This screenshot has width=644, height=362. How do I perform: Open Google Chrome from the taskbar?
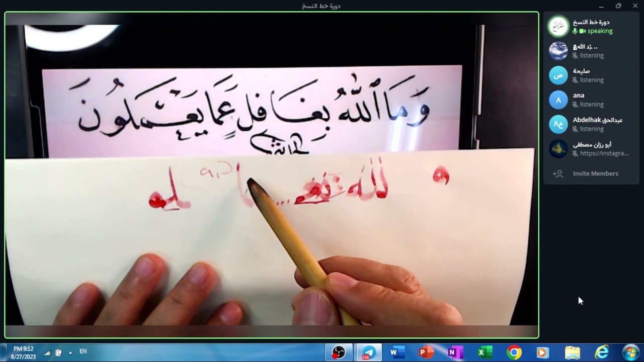point(514,352)
